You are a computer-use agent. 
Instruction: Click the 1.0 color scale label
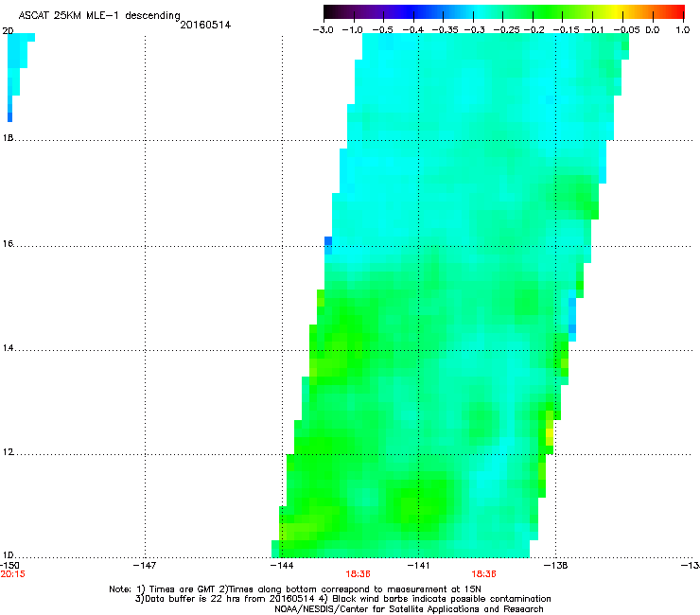683,30
